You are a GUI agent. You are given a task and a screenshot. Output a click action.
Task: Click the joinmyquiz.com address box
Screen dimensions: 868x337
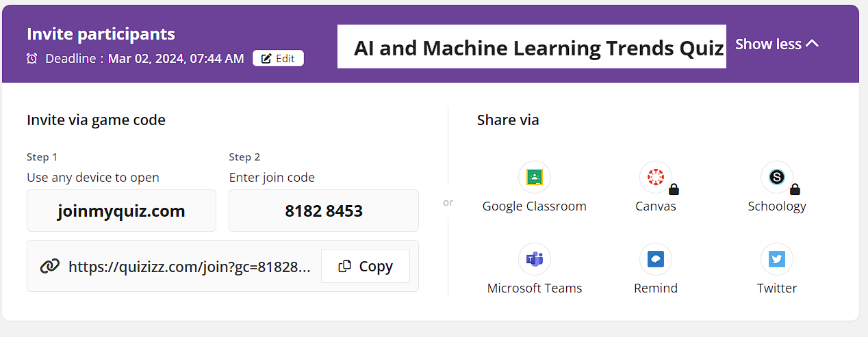click(121, 211)
